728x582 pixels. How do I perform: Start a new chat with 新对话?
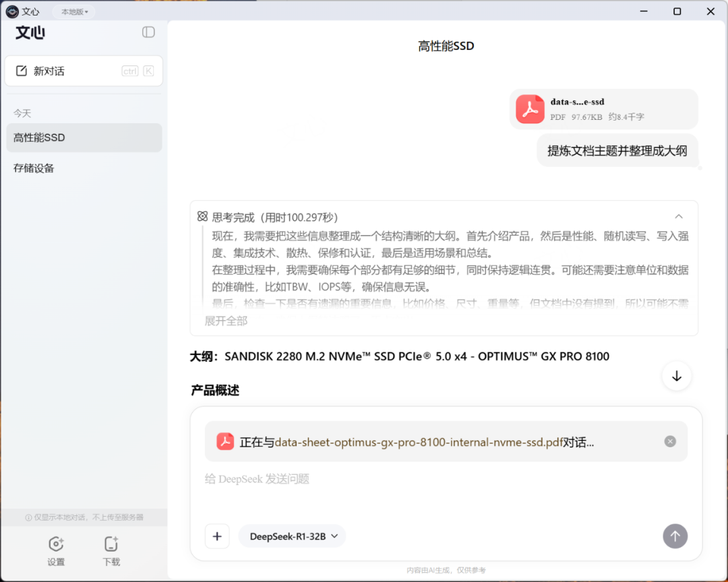[84, 71]
